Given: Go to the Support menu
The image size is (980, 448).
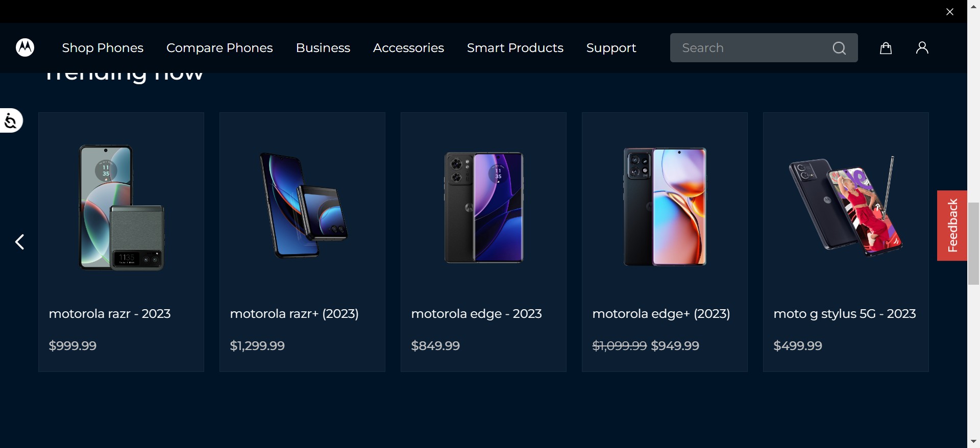Looking at the screenshot, I should pos(611,48).
